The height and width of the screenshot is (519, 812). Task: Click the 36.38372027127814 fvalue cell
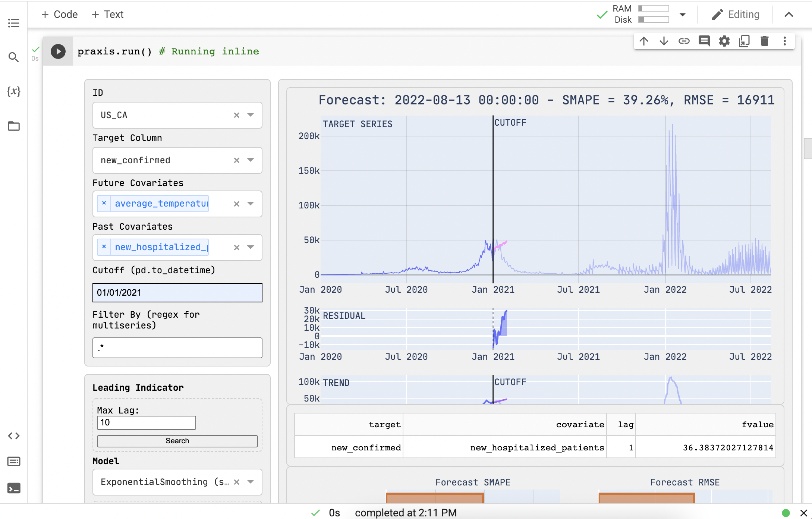[x=706, y=447]
